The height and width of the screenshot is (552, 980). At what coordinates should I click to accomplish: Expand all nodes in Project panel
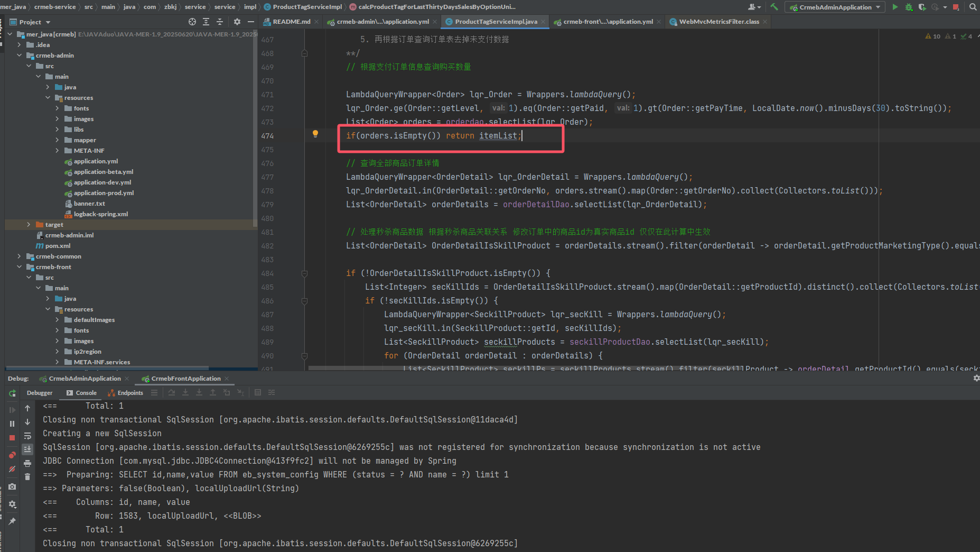pos(206,22)
